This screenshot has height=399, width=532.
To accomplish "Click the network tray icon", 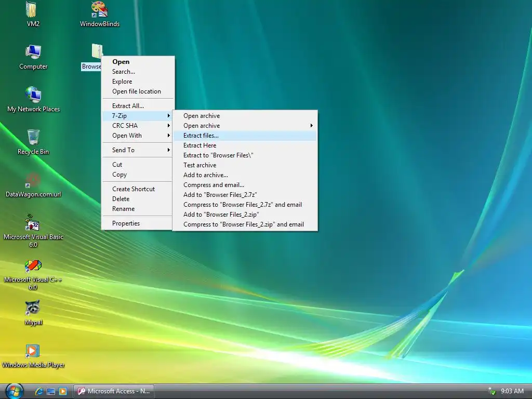I will [491, 391].
